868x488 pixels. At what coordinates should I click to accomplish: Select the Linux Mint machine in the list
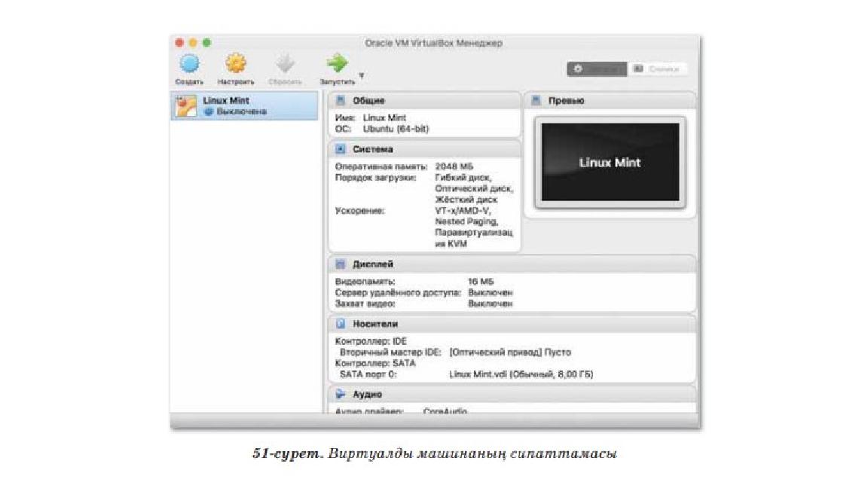point(244,105)
